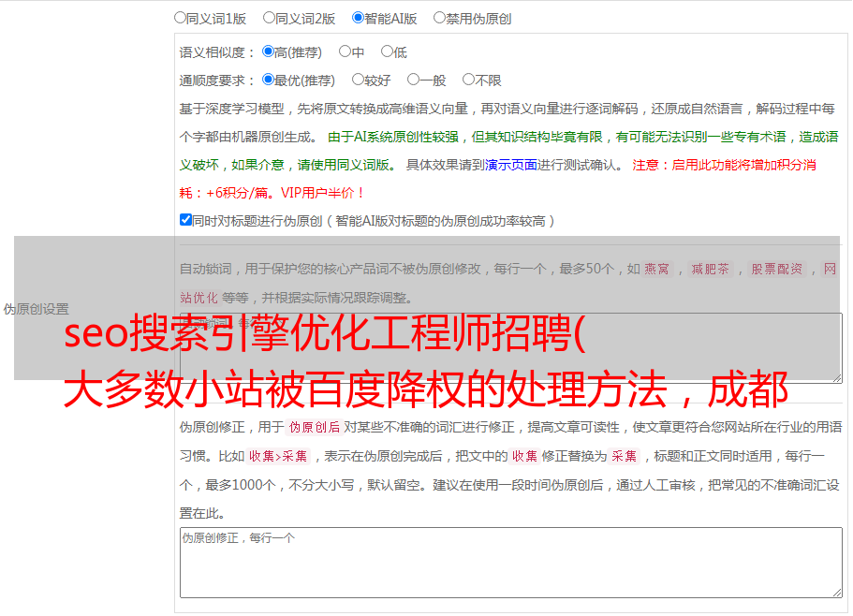Set 通顺度要求 to 一般
This screenshot has width=853, height=616.
(414, 80)
